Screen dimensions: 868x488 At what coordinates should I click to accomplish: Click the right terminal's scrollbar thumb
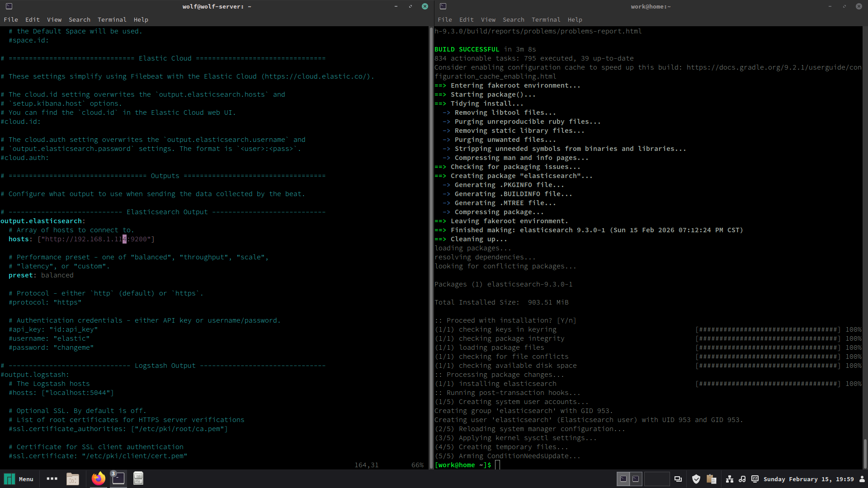[865, 453]
